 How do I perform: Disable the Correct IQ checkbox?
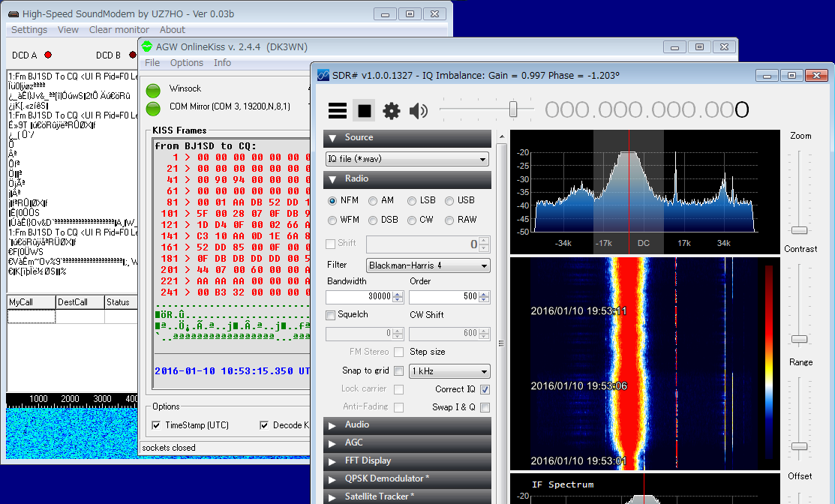coord(485,389)
